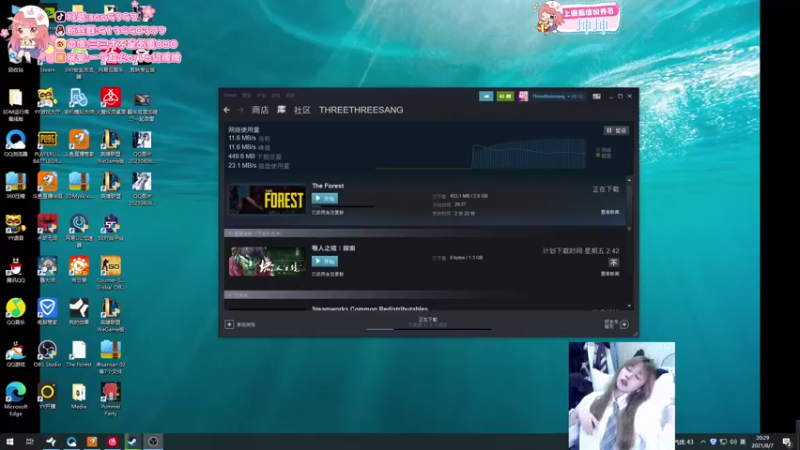Click the 猎人之路 game banner thumbnail

[x=267, y=262]
